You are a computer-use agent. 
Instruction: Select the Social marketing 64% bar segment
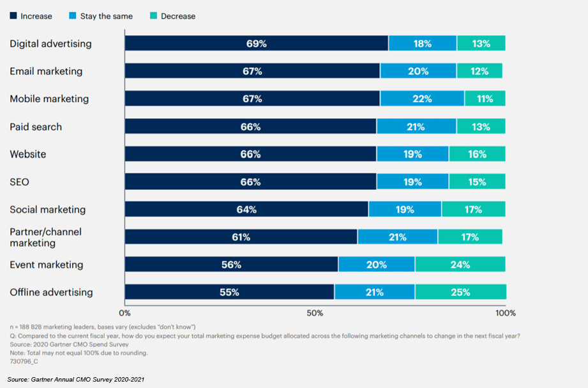click(246, 209)
